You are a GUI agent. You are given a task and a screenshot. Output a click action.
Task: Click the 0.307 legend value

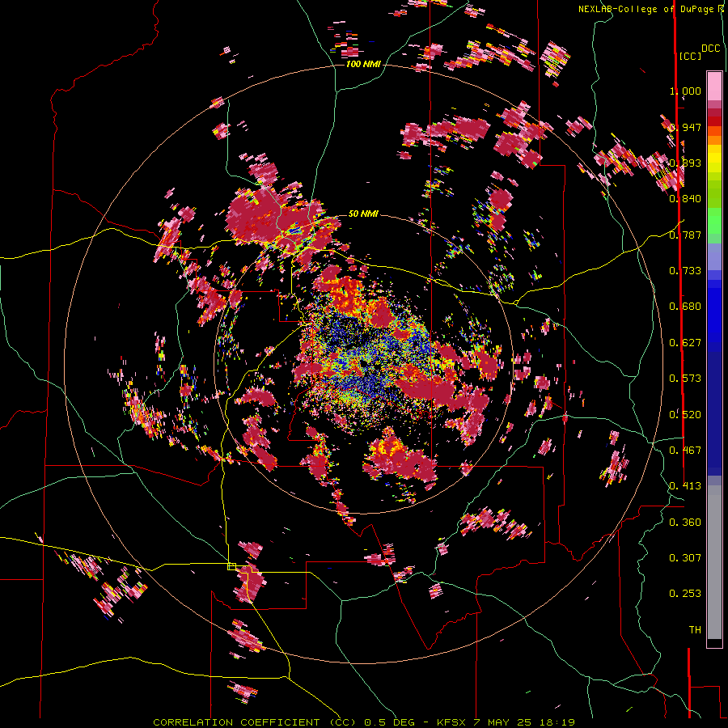point(685,558)
